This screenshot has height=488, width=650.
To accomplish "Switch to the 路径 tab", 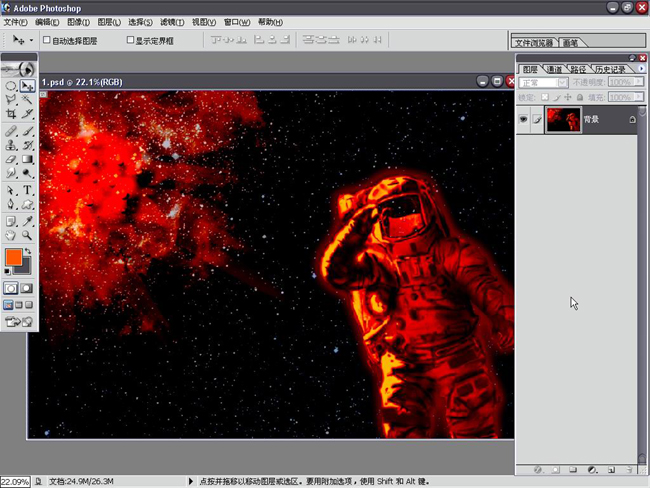I will click(x=578, y=69).
